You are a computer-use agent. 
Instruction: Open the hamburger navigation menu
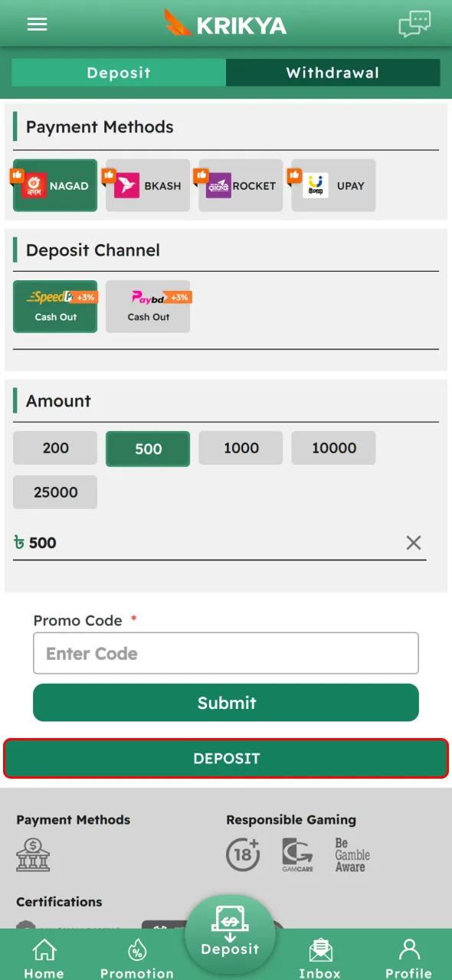click(x=37, y=24)
